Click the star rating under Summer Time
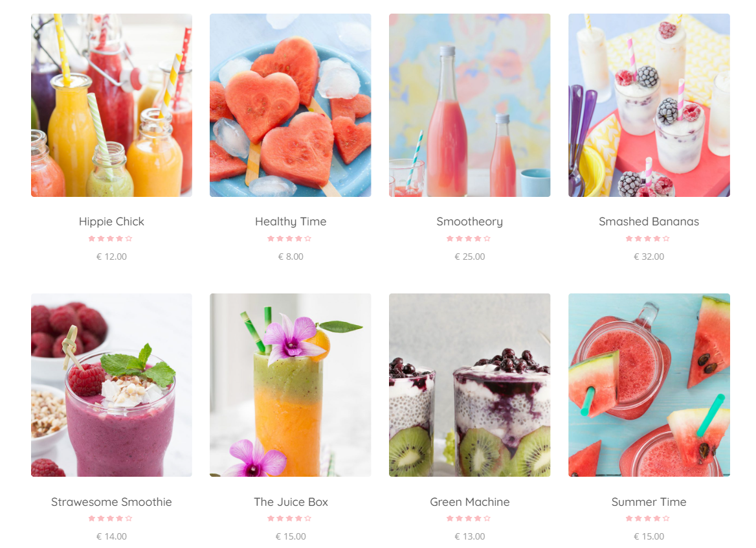Screen dimensions: 756x548 coord(648,518)
